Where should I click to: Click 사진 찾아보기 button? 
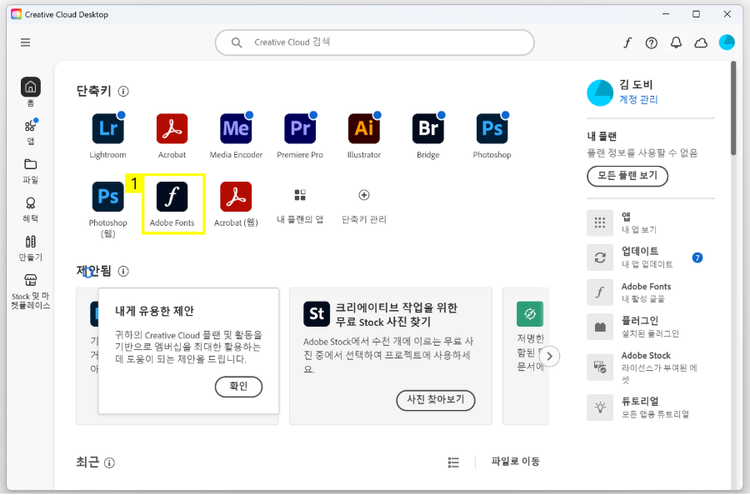436,400
